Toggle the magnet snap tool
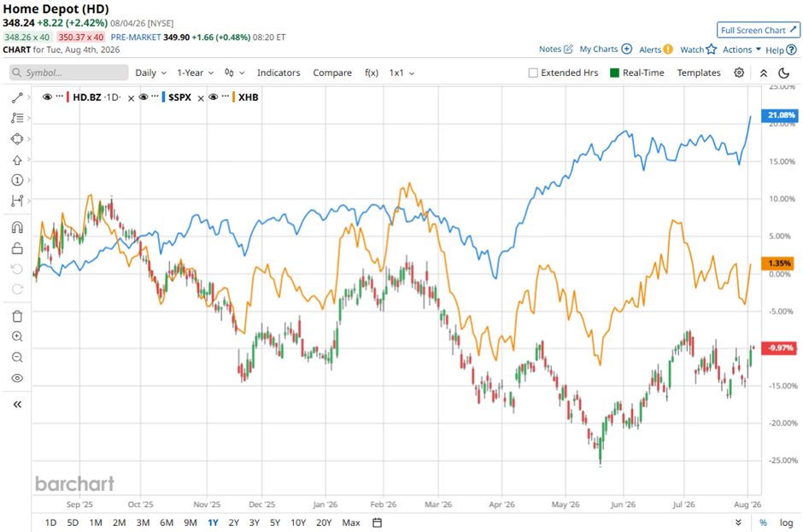The height and width of the screenshot is (532, 803). (x=17, y=227)
